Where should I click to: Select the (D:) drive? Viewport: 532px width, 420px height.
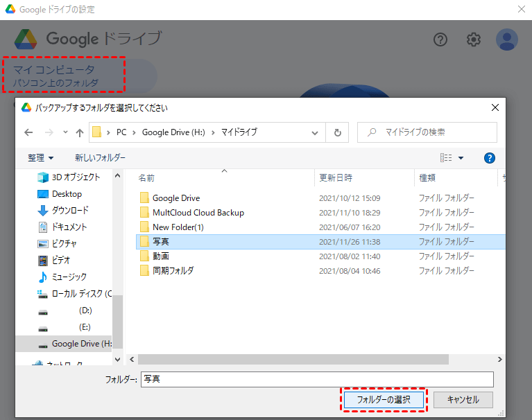(x=65, y=310)
